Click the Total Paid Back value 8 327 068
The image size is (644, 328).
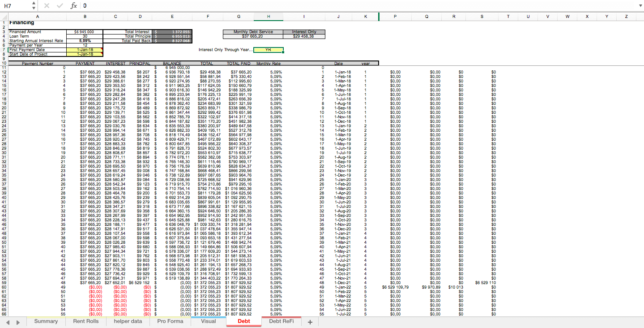[172, 41]
